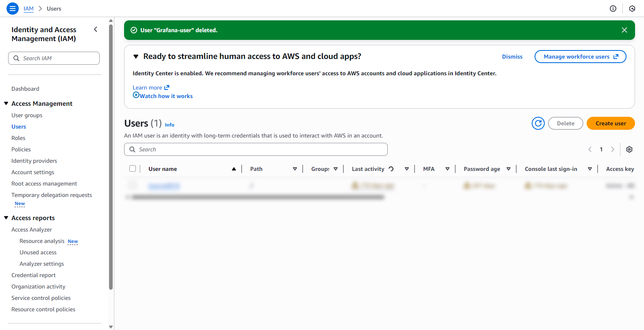644x330 pixels.
Task: Toggle the select-all users checkbox
Action: (x=133, y=168)
